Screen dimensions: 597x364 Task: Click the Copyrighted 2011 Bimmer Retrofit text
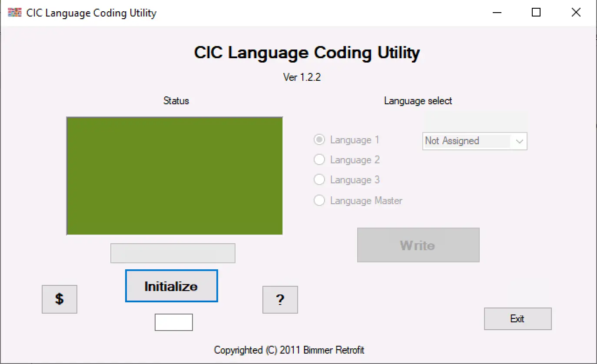click(289, 350)
